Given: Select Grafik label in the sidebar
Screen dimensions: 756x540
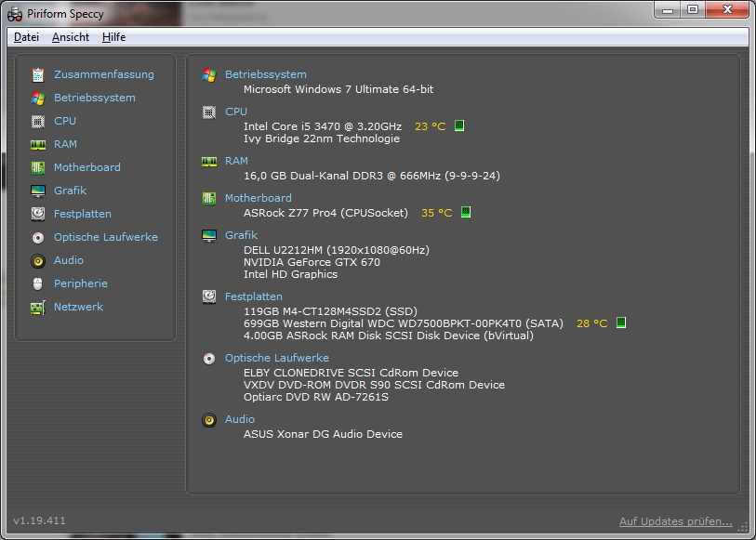Looking at the screenshot, I should 71,191.
